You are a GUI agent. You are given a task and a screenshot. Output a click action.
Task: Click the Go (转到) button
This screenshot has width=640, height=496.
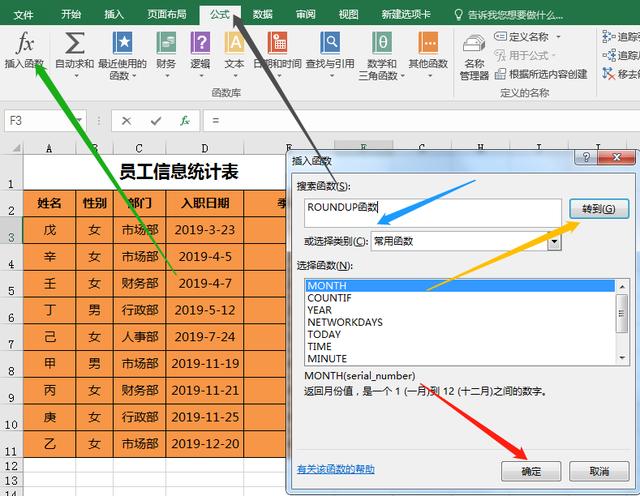[x=599, y=209]
